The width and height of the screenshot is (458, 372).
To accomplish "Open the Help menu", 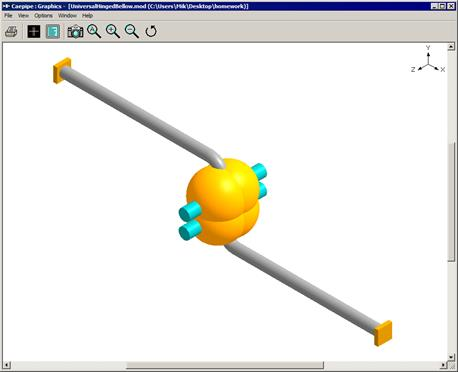I will [x=87, y=16].
